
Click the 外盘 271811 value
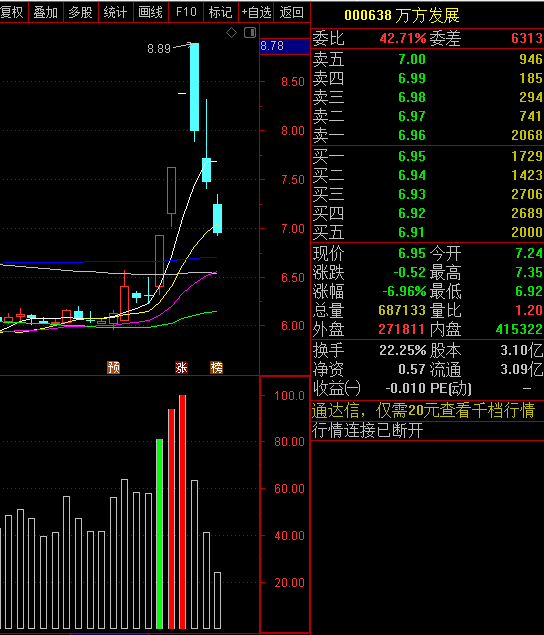(402, 329)
